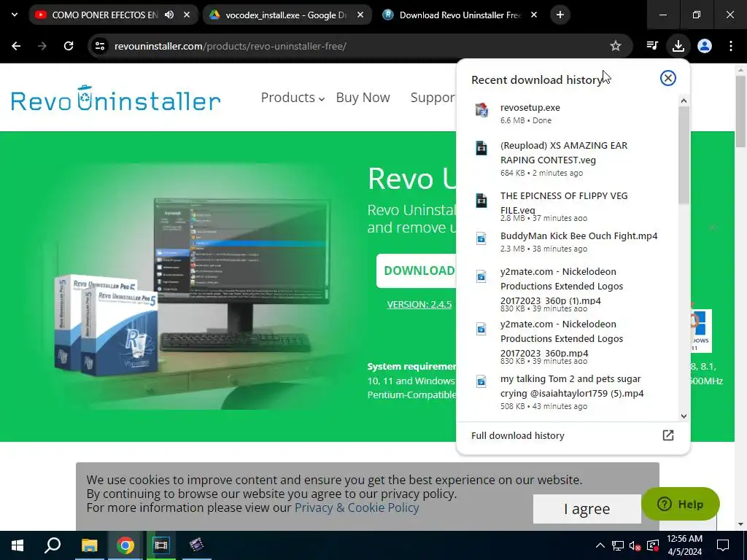Image resolution: width=747 pixels, height=560 pixels.
Task: Open the media controls toolbar icon
Action: pos(651,46)
